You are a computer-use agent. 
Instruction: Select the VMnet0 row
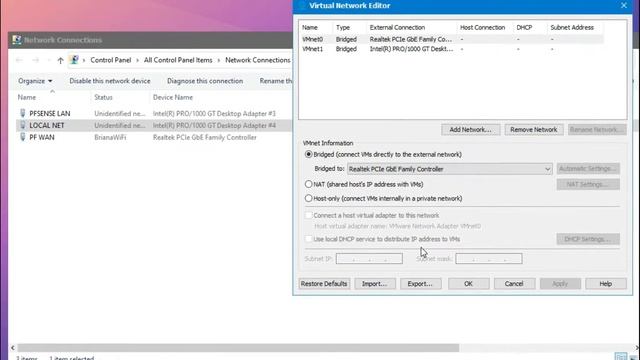pyautogui.click(x=451, y=39)
